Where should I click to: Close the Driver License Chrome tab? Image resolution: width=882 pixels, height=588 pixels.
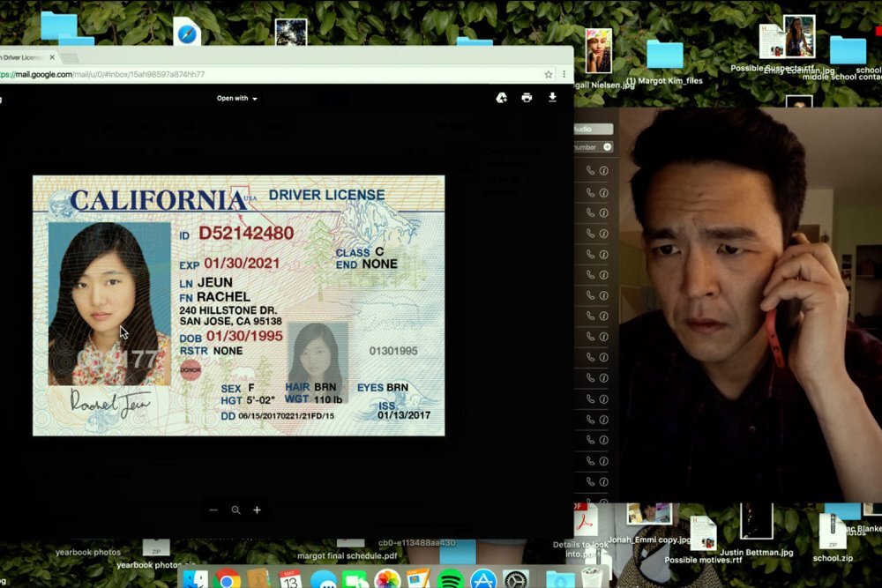coord(52,57)
